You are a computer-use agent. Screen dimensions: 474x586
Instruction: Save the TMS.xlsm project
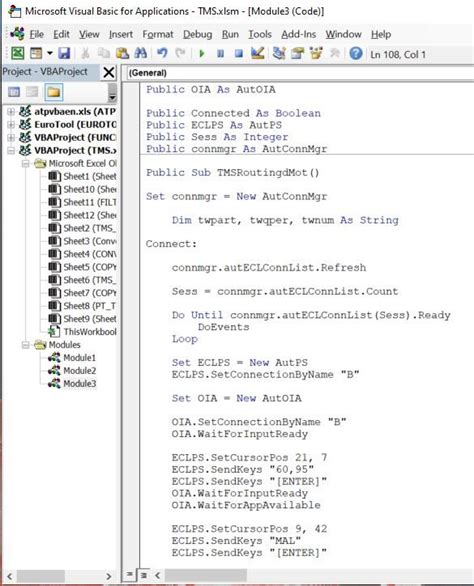[64, 53]
